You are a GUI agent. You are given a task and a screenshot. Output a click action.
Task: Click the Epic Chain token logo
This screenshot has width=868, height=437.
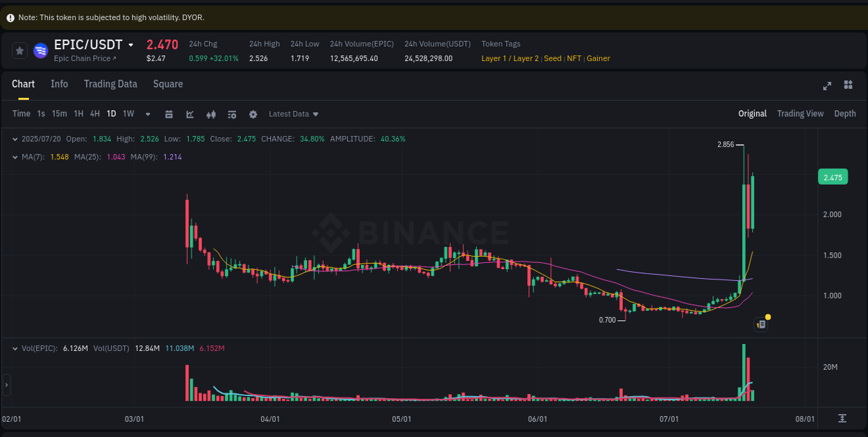tap(40, 51)
